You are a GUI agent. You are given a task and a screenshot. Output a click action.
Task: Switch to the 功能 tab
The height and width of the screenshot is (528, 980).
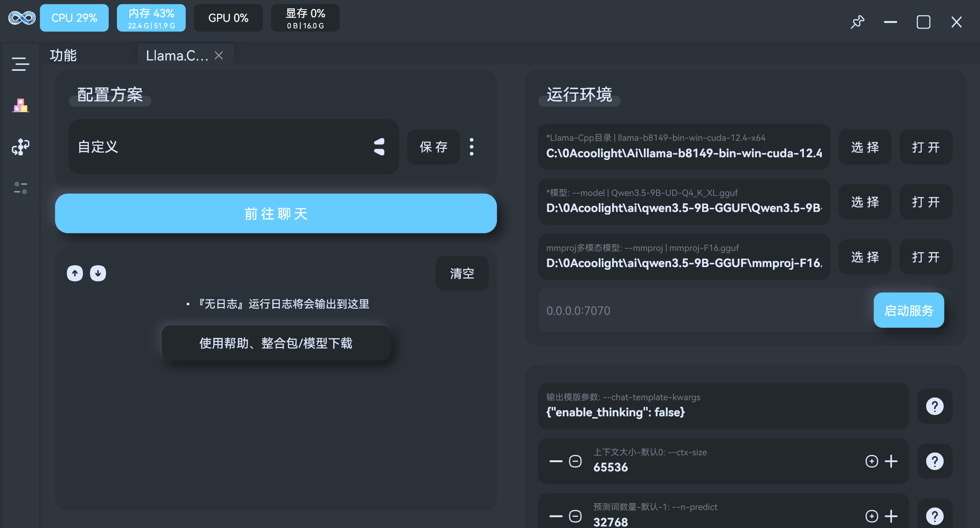coord(63,55)
